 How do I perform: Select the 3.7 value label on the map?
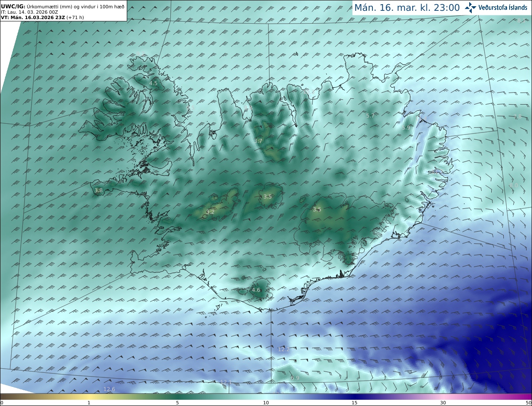coord(258,141)
